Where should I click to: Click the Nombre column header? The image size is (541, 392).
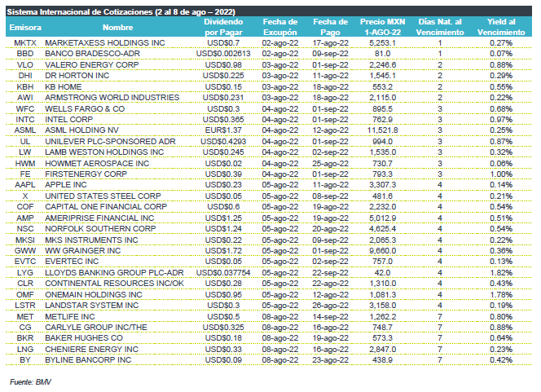click(117, 27)
